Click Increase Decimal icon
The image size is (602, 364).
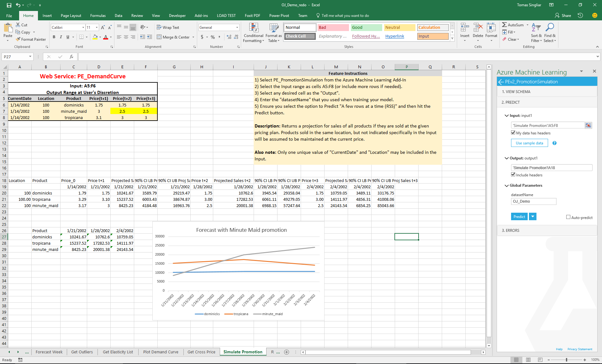click(229, 37)
